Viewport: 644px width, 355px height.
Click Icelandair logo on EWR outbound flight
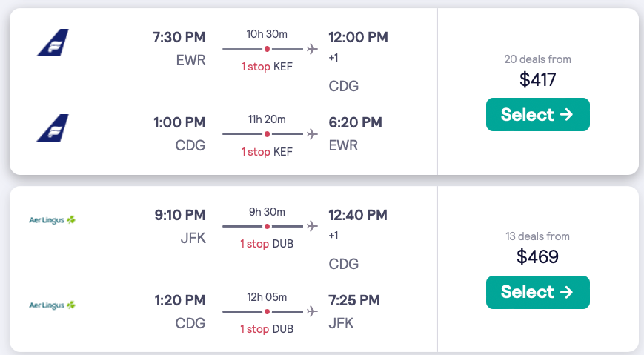[x=53, y=42]
